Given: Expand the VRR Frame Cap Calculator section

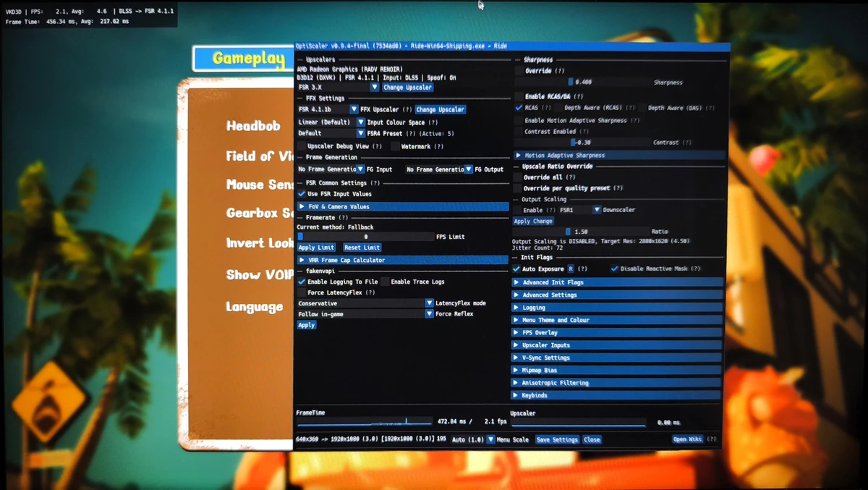Looking at the screenshot, I should click(403, 260).
